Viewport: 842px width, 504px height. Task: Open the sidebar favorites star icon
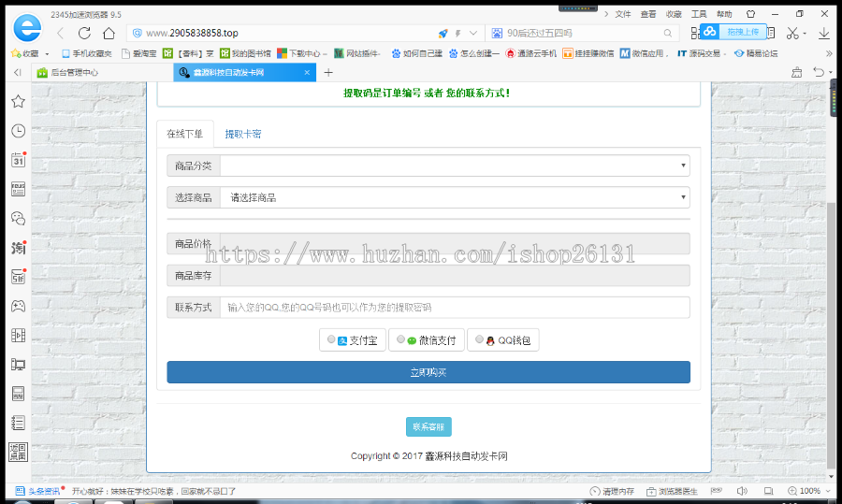[x=19, y=101]
